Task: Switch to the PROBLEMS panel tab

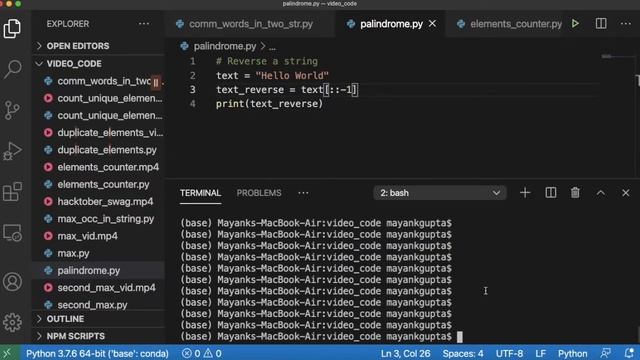Action: (259, 193)
